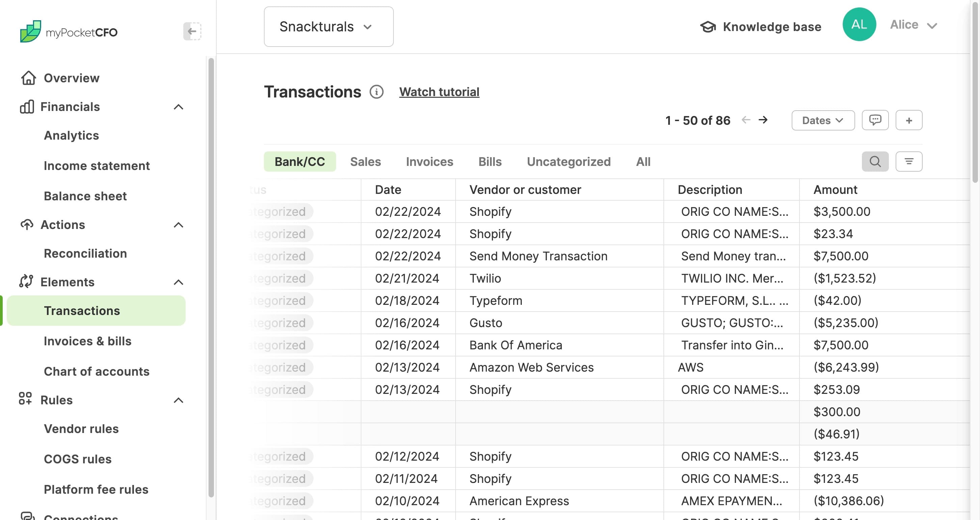Collapse the Actions section chevron
Screen dimensions: 980x520
(179, 225)
